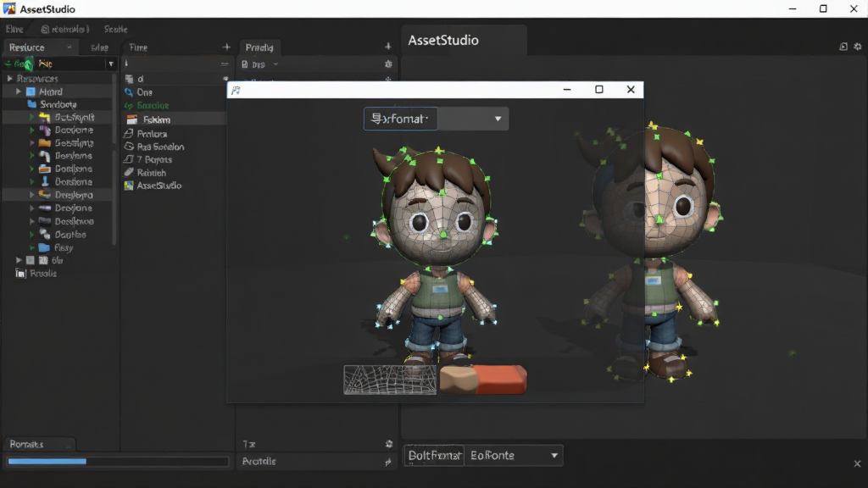Image resolution: width=868 pixels, height=488 pixels.
Task: Click the blue folder icon of Fissy
Action: 44,248
